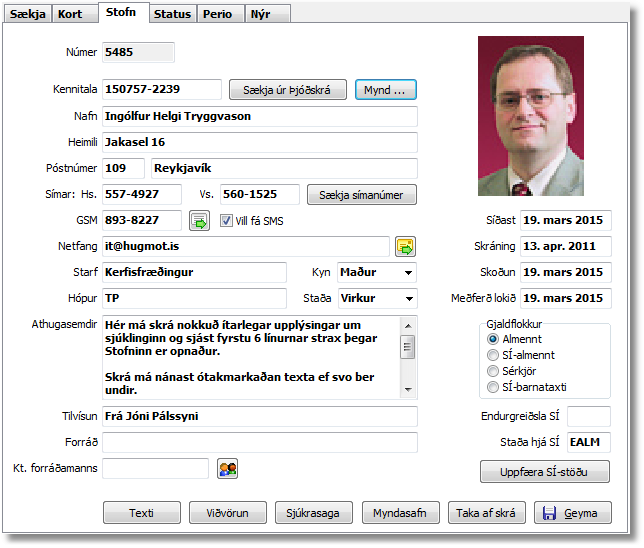The height and width of the screenshot is (548, 644).
Task: Select the Almennt radio button
Action: 493,339
